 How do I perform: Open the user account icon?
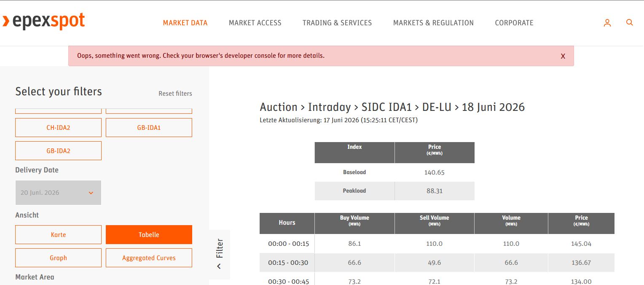tap(607, 23)
